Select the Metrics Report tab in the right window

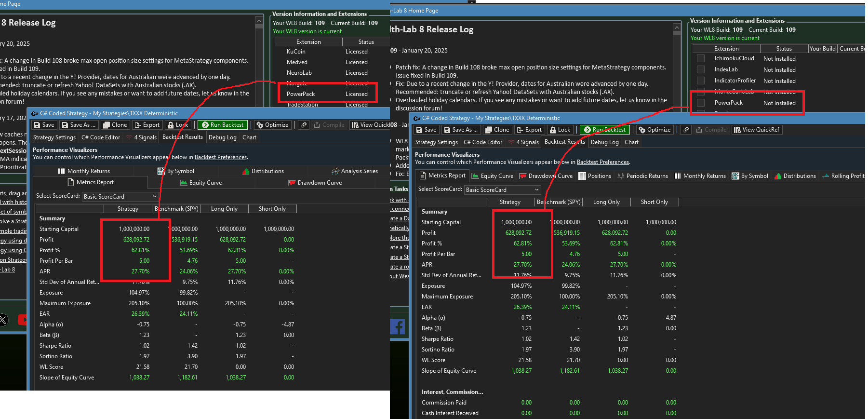click(442, 176)
